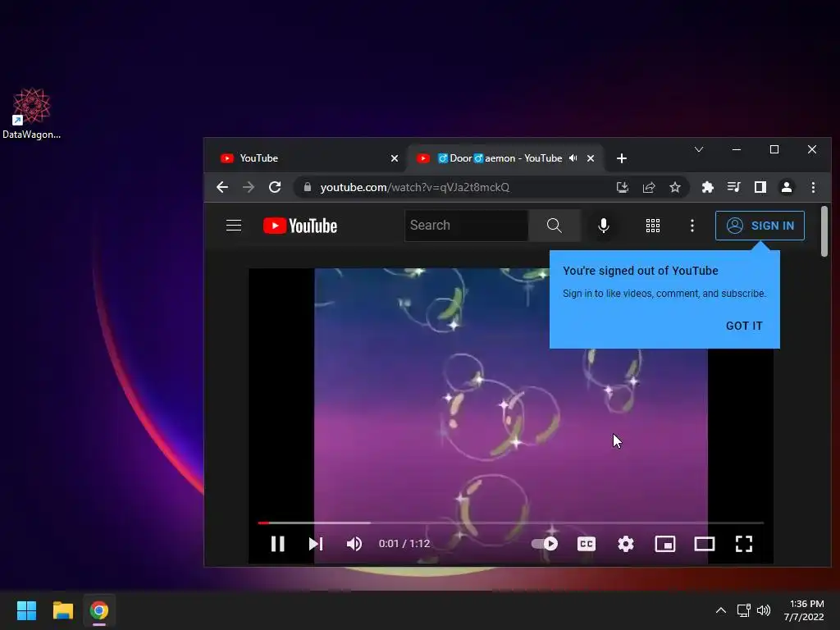
Task: Open Chrome extensions puzzle icon
Action: [708, 187]
